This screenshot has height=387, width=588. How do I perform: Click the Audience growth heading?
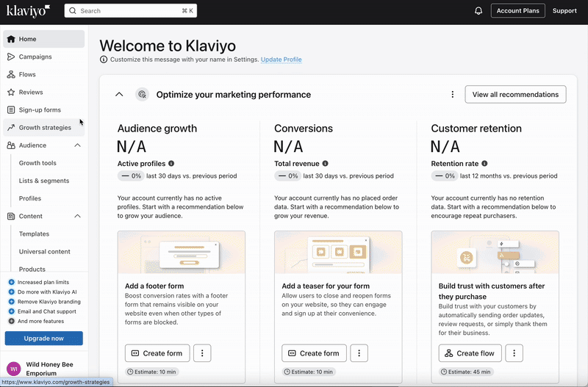(157, 129)
